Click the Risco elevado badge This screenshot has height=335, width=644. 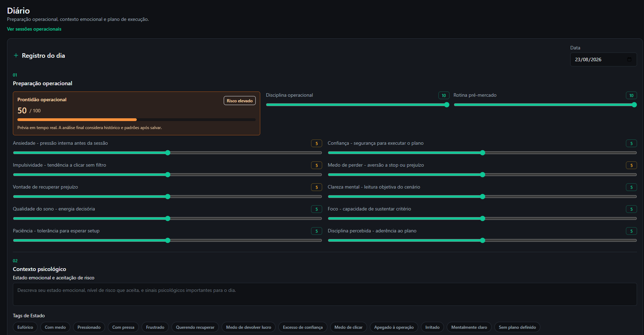[240, 101]
